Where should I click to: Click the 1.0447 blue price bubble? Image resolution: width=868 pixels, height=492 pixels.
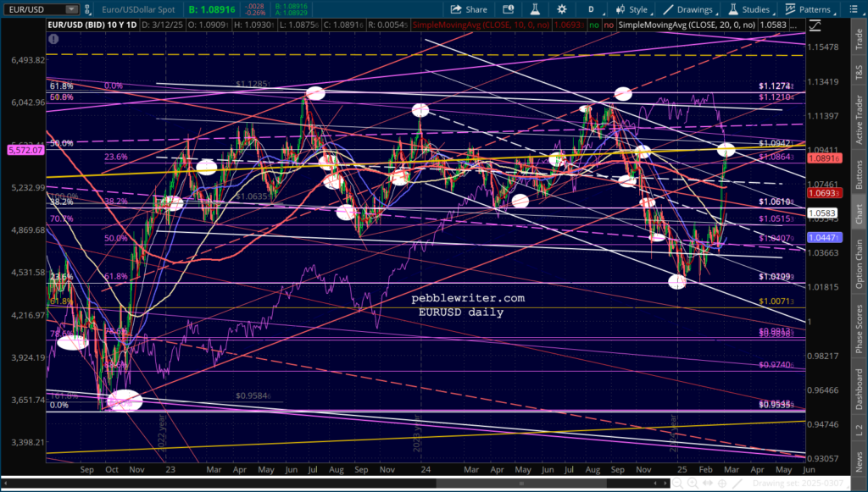826,238
